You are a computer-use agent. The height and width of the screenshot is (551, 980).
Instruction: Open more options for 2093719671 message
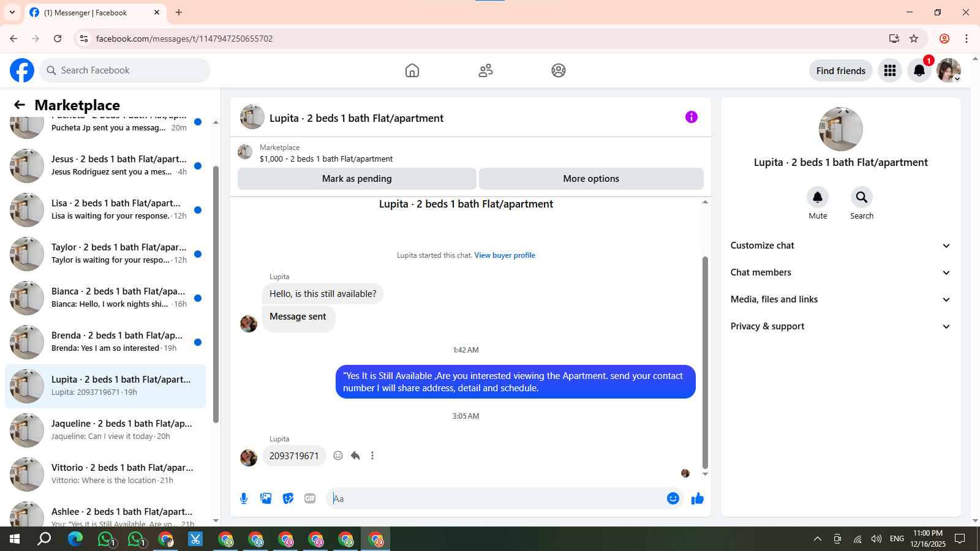click(372, 455)
